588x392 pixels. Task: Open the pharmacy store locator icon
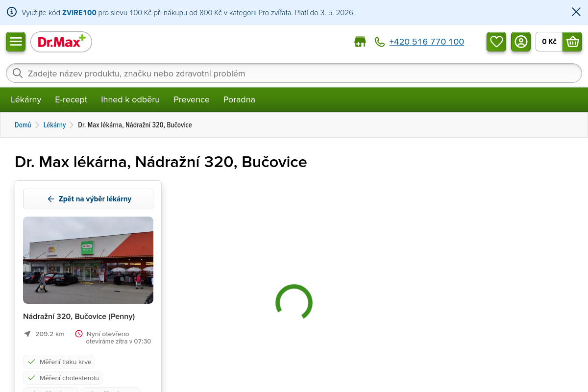[x=360, y=42]
